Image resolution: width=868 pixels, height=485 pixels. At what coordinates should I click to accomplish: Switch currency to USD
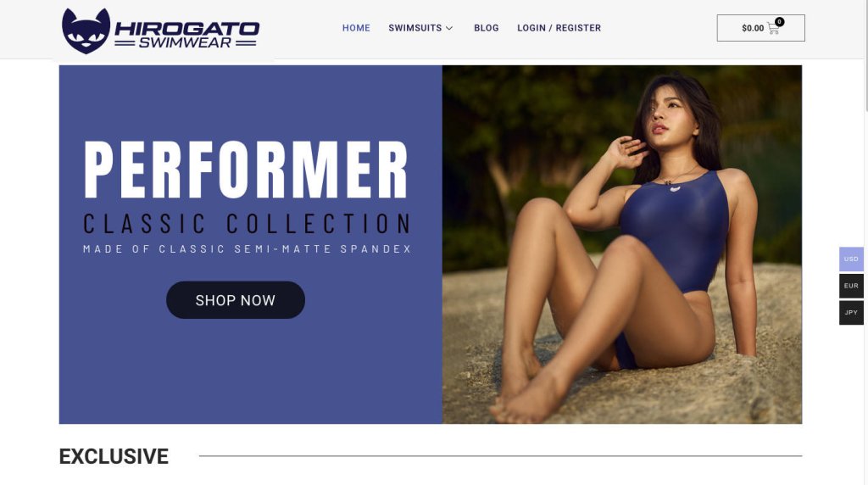tap(851, 259)
